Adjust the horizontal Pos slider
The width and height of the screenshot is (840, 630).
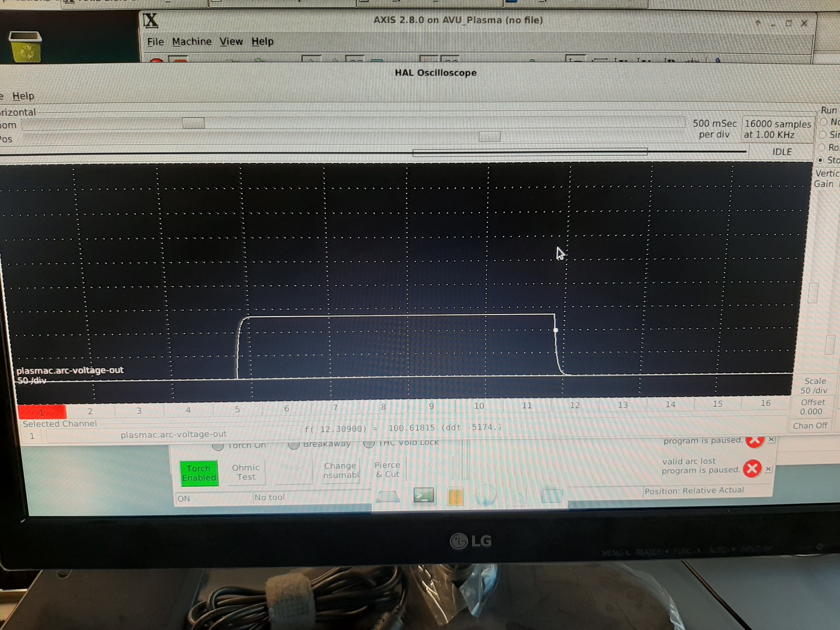point(489,137)
